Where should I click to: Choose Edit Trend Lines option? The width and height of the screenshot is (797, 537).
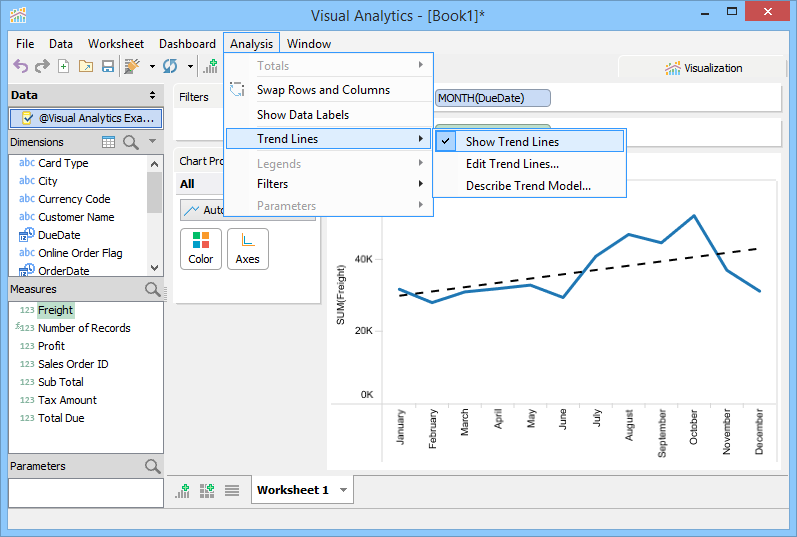click(529, 164)
